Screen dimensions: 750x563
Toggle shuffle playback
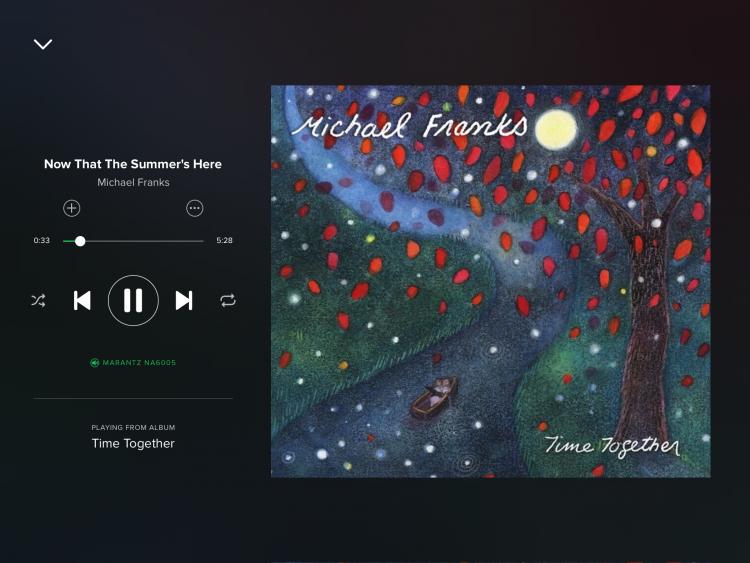point(38,300)
